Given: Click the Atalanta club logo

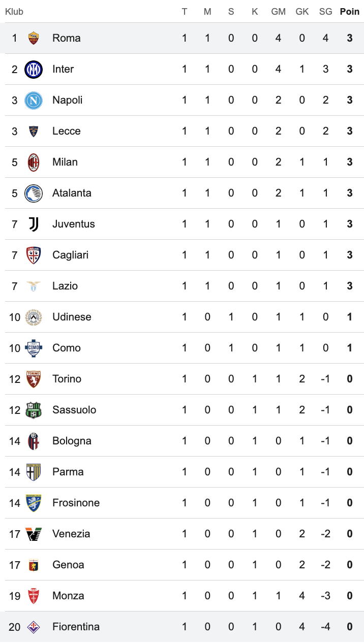Looking at the screenshot, I should pos(34,193).
